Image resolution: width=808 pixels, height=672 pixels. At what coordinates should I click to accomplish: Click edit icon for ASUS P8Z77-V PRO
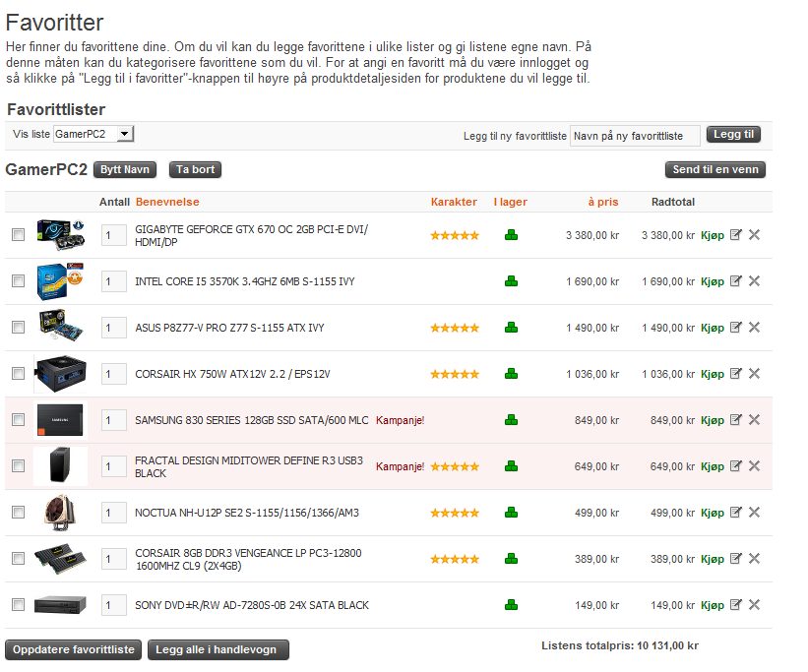point(736,328)
